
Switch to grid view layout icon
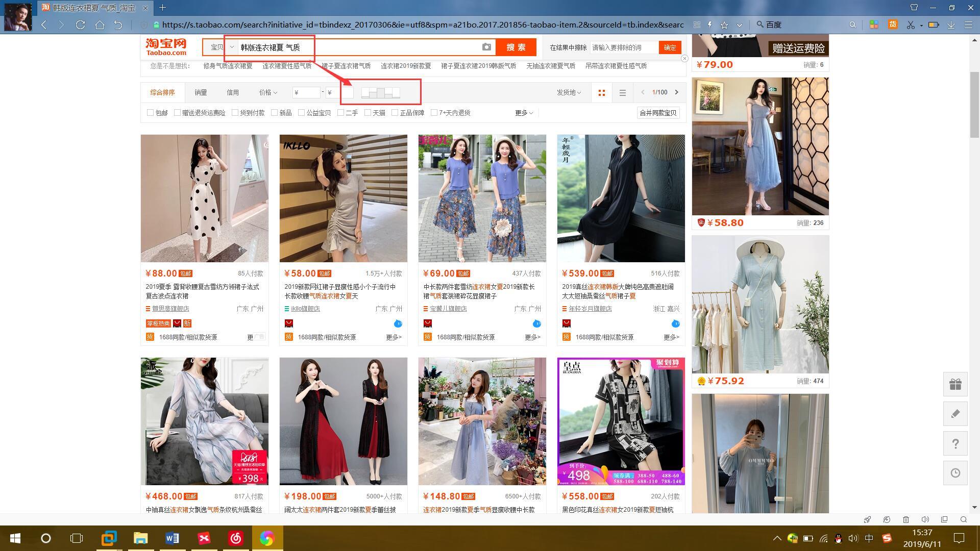click(602, 93)
